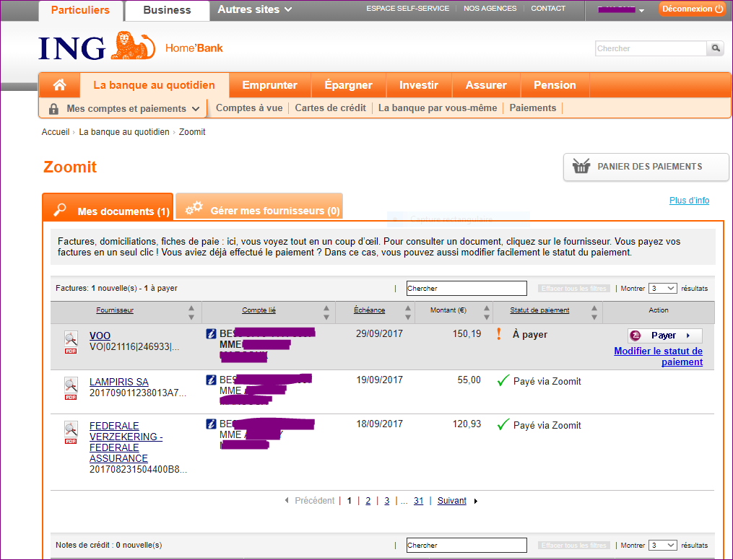Expand the Autres sites dropdown
733x560 pixels.
click(x=255, y=9)
